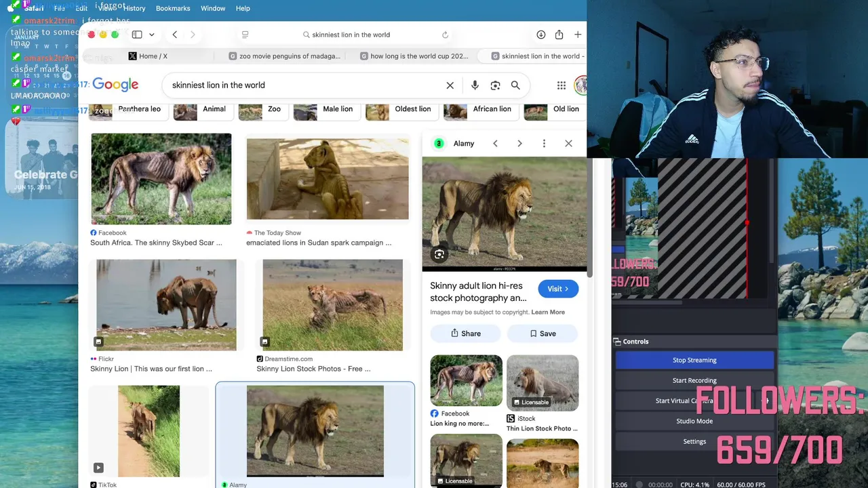Click the Share button in the preview panel
Image resolution: width=868 pixels, height=488 pixels.
[x=466, y=333]
